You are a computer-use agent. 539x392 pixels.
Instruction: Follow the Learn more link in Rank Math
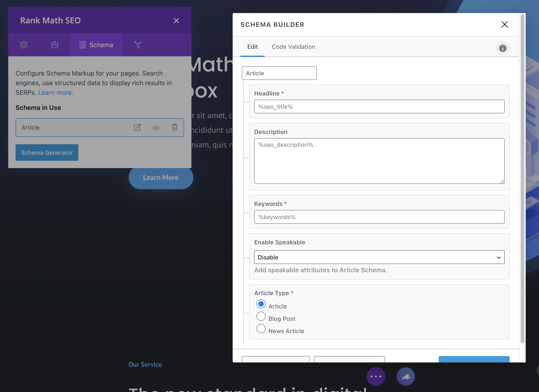[56, 93]
